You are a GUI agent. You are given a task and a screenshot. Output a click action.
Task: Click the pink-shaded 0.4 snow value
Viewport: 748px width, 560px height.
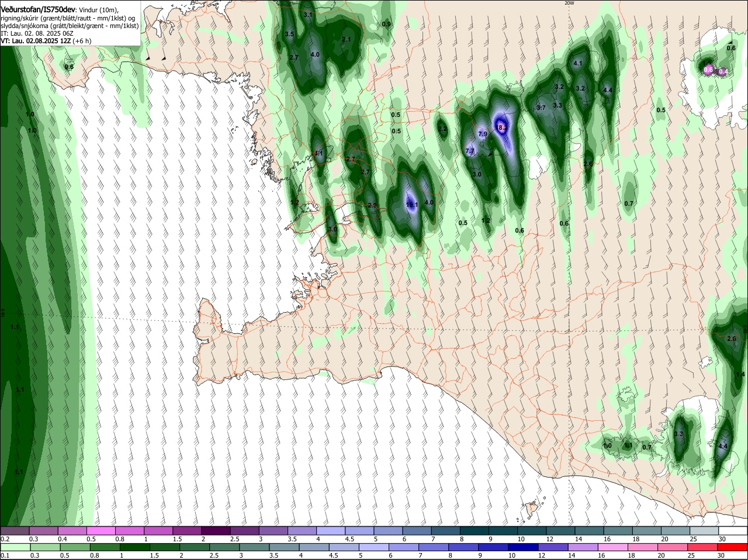[723, 71]
